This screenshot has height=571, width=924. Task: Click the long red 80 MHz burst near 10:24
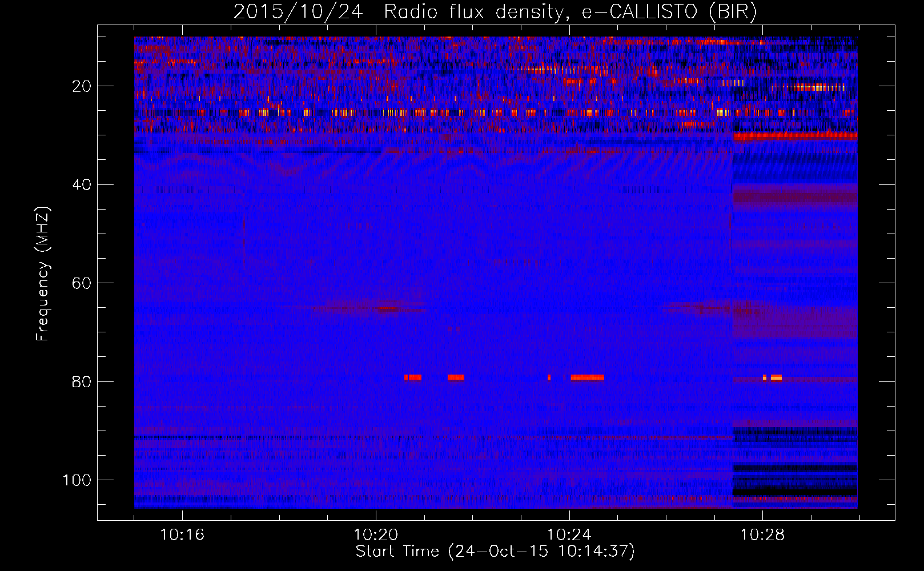tap(587, 377)
